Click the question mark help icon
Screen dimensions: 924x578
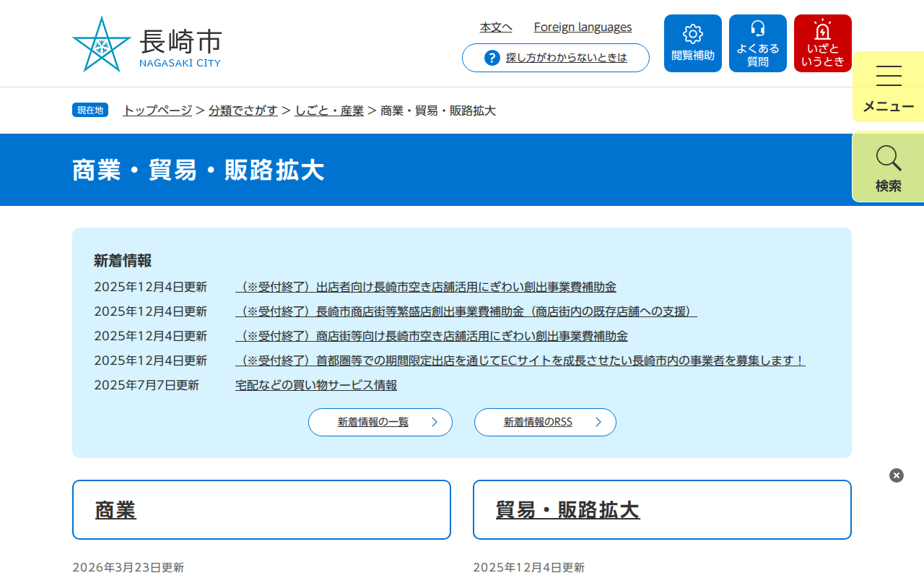pyautogui.click(x=491, y=58)
